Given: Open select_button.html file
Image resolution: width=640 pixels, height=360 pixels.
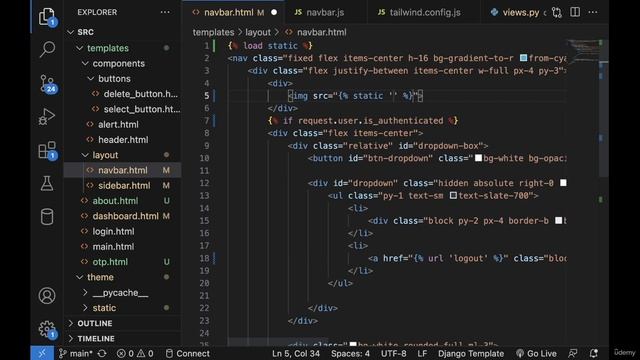Looking at the screenshot, I should point(122,109).
